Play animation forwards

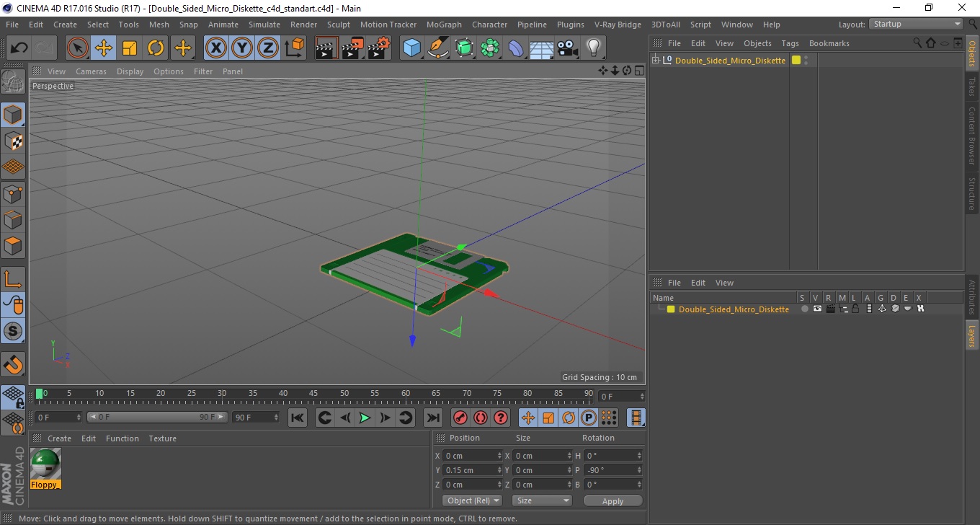pyautogui.click(x=365, y=418)
